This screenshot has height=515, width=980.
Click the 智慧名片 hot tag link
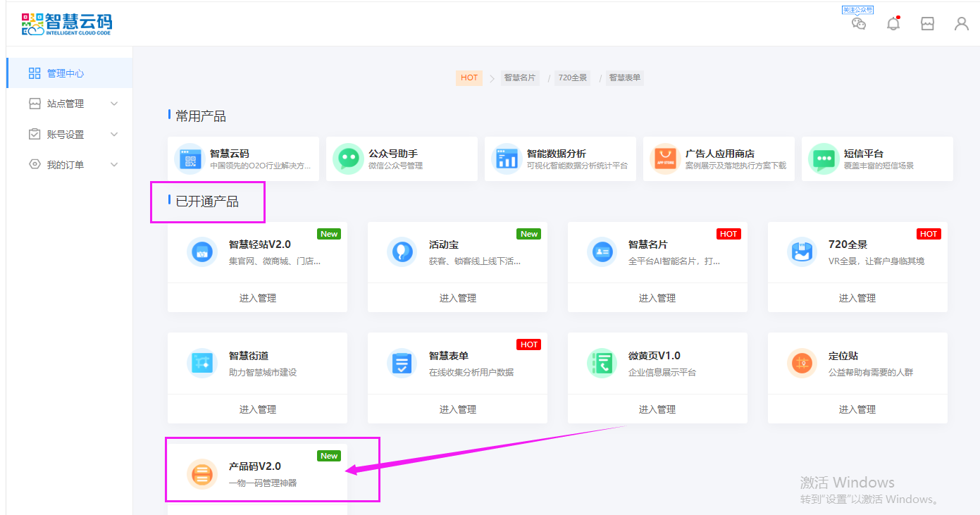coord(519,78)
